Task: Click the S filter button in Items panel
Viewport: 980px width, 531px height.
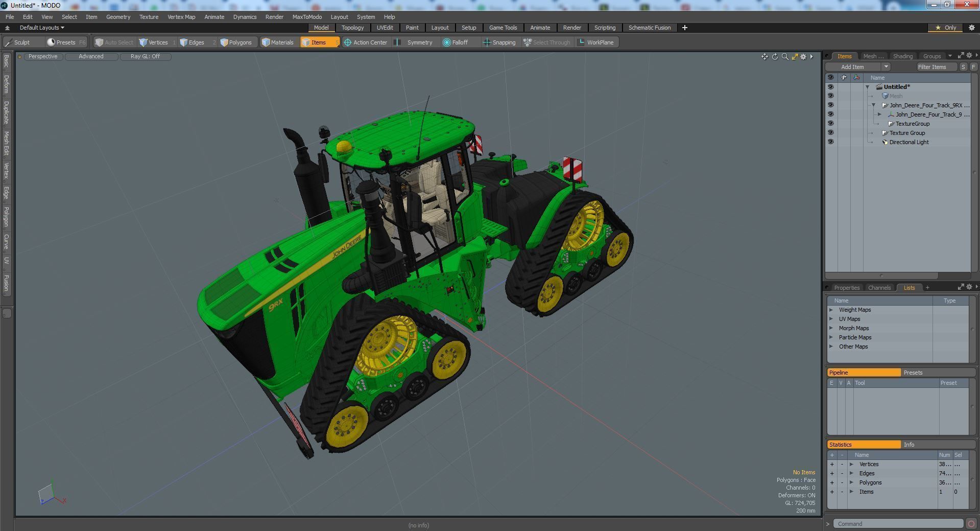Action: (x=963, y=67)
